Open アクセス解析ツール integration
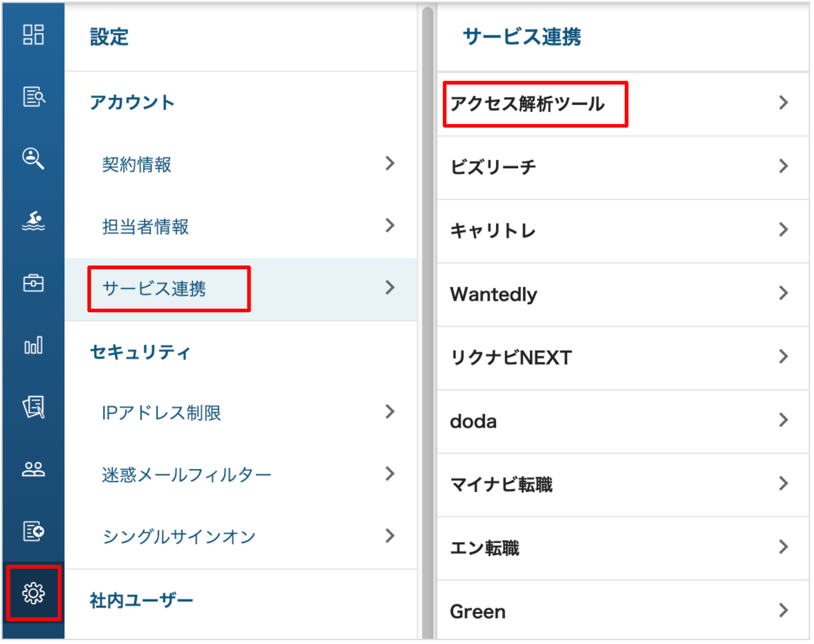Viewport: 814px width, 644px height. [623, 104]
